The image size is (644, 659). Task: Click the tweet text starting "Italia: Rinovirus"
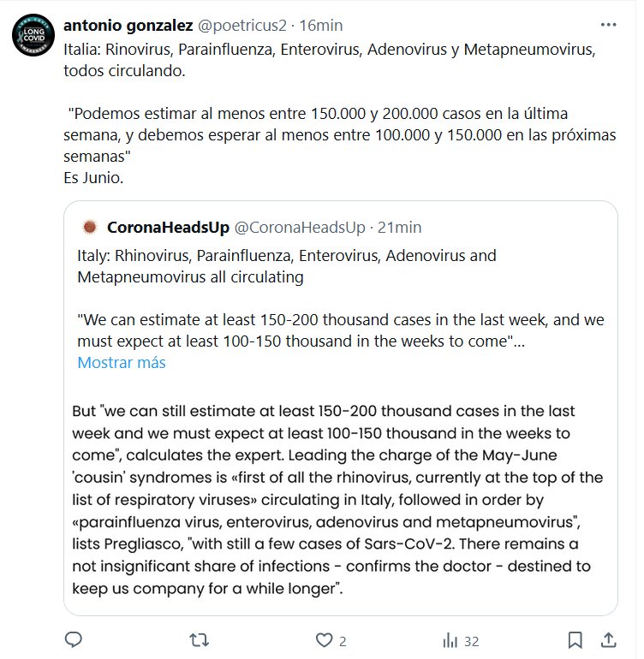(x=329, y=60)
